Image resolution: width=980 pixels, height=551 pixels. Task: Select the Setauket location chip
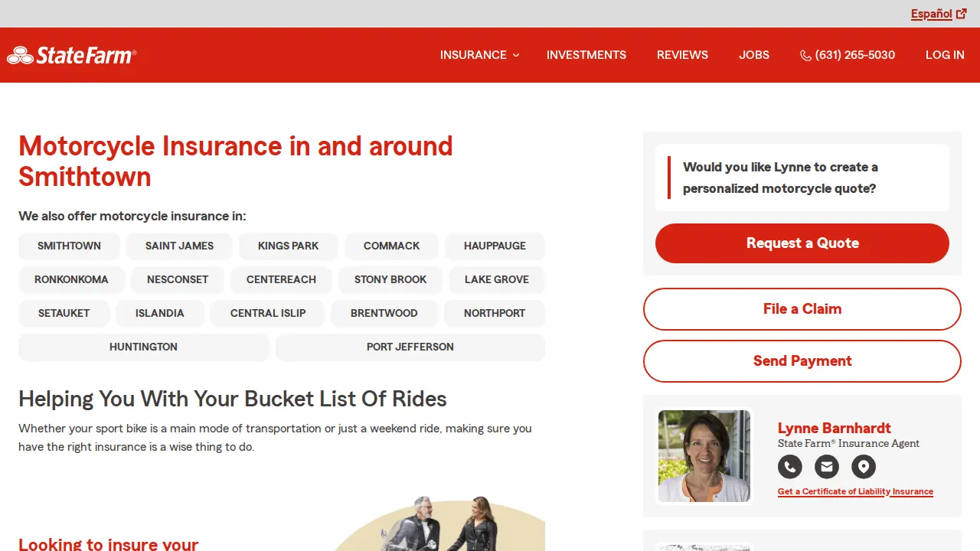(64, 313)
